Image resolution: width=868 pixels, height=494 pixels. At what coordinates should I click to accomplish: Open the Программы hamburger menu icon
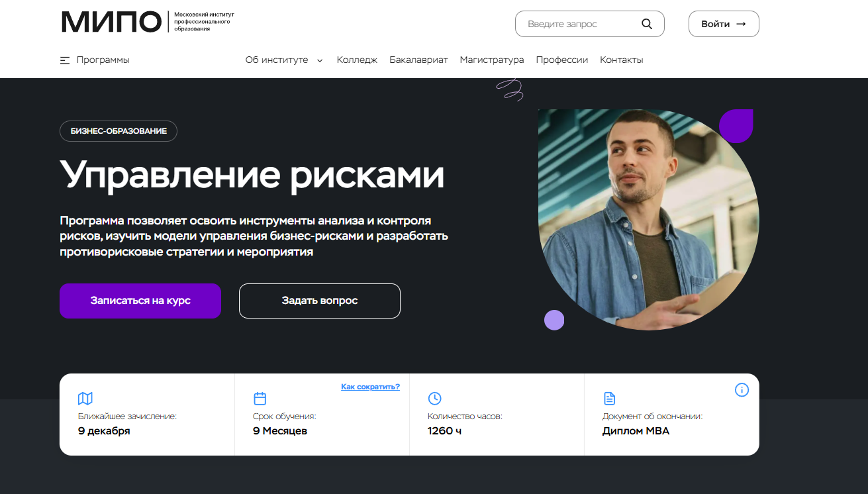pos(65,60)
